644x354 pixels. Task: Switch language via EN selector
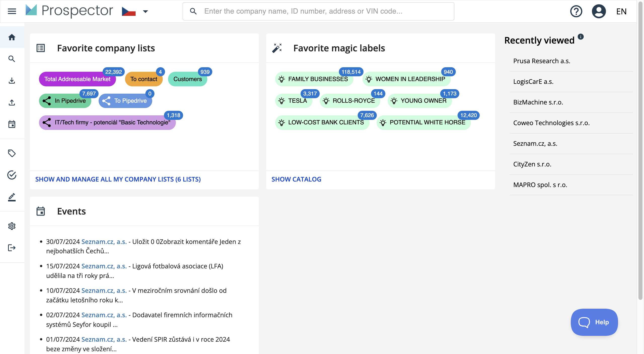[621, 11]
